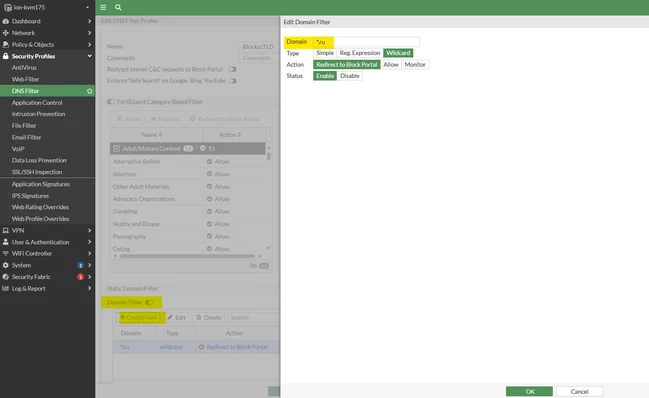Viewport: 649px width, 398px height.
Task: Open the search magnifier in top bar
Action: tap(118, 7)
